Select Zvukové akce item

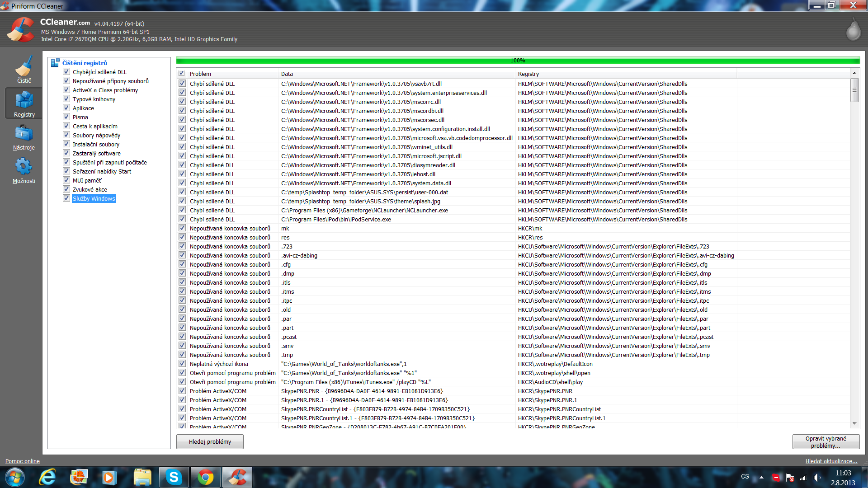pos(90,189)
